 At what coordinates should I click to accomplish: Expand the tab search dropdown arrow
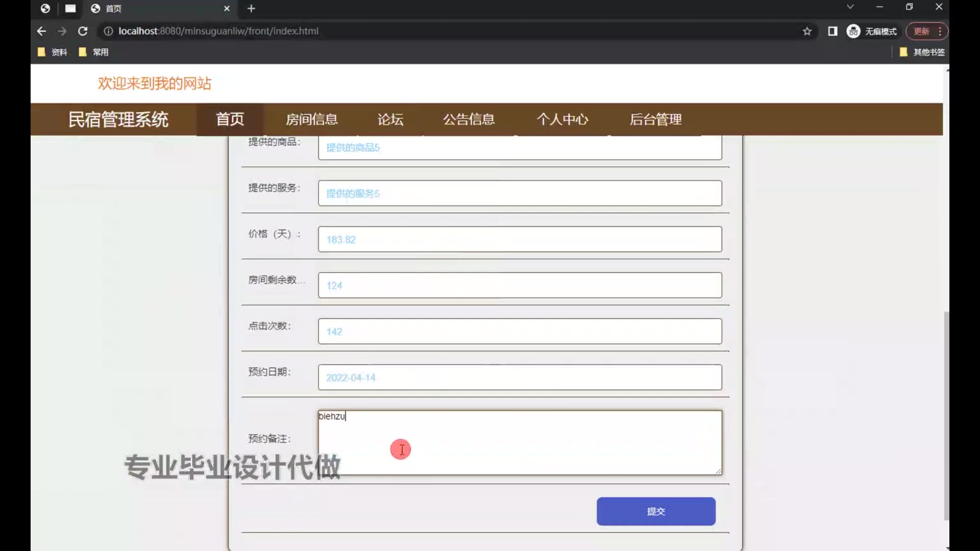pos(850,7)
